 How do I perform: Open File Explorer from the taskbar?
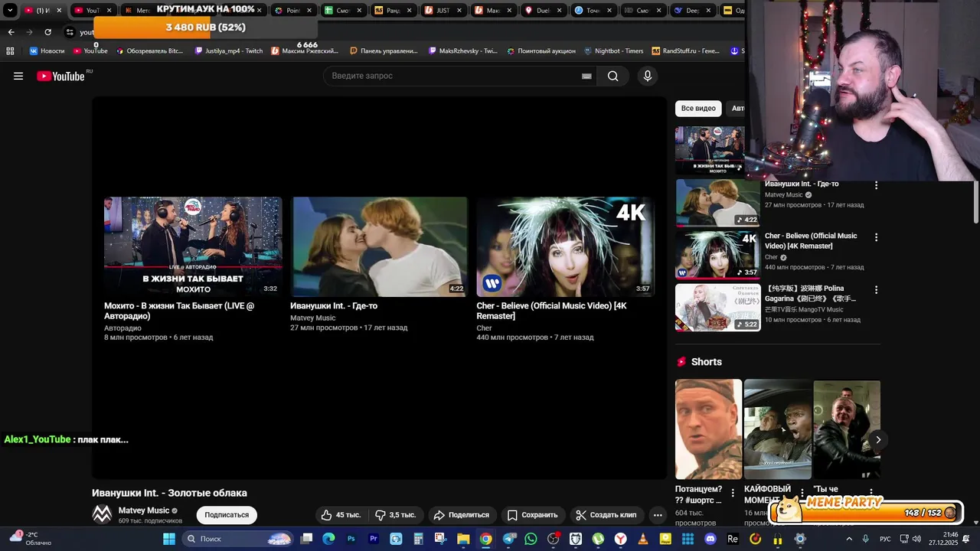click(463, 539)
